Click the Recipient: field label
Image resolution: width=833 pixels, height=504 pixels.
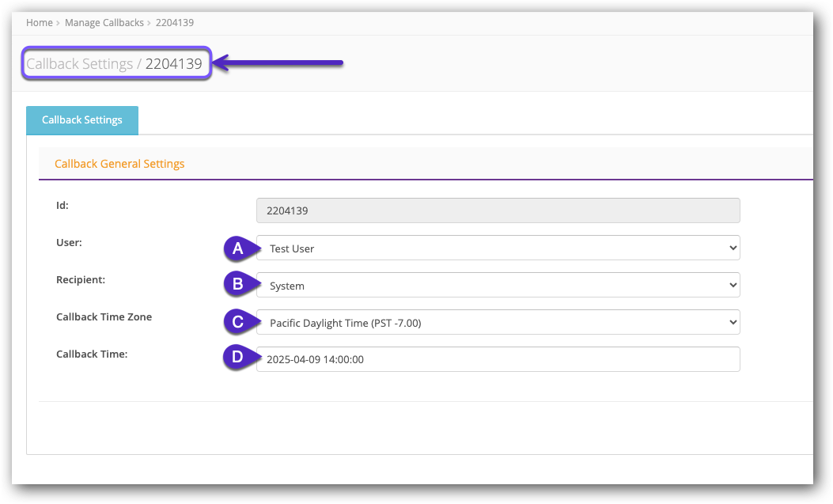tap(81, 280)
